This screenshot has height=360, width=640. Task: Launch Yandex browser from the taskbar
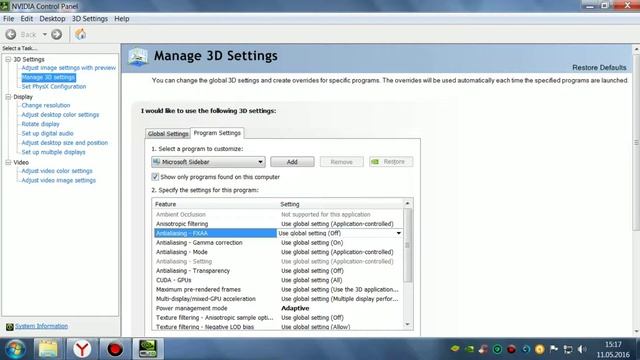pos(82,349)
